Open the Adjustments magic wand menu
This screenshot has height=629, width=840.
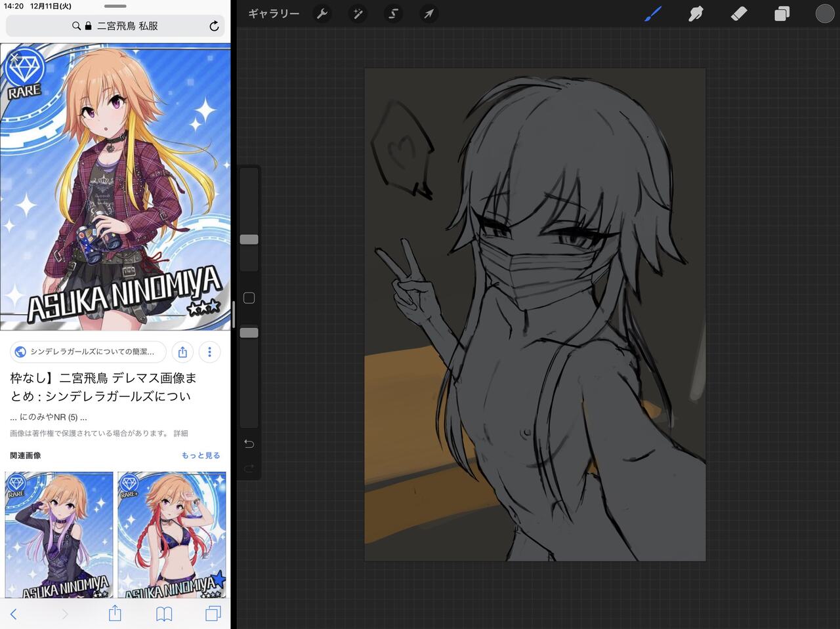[x=358, y=14]
